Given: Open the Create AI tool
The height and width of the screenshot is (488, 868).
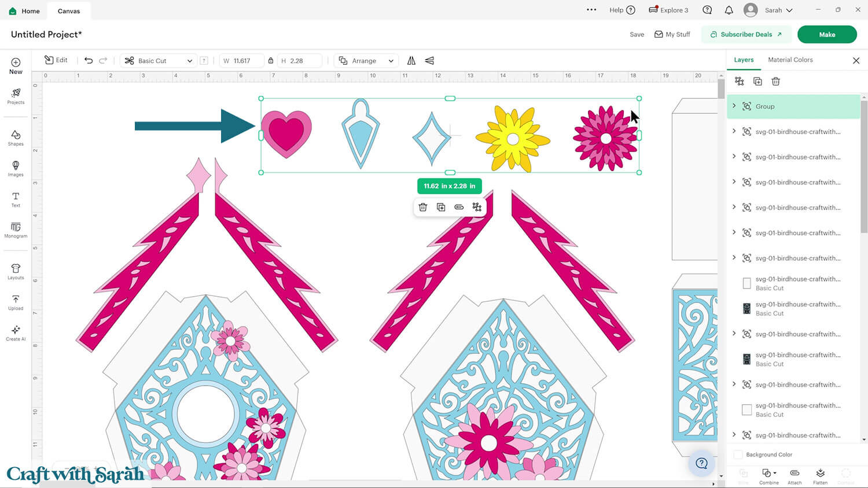Looking at the screenshot, I should point(16,333).
